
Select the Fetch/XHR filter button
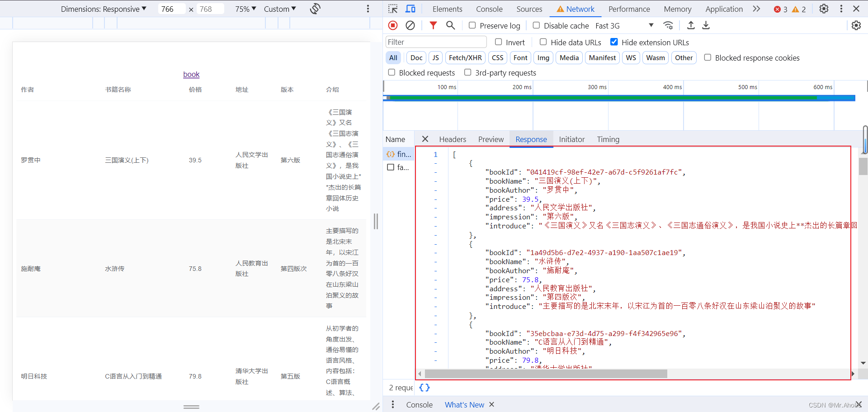coord(465,57)
